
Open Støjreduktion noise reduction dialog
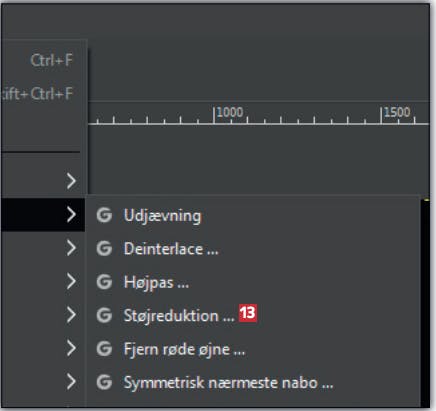[x=179, y=316]
